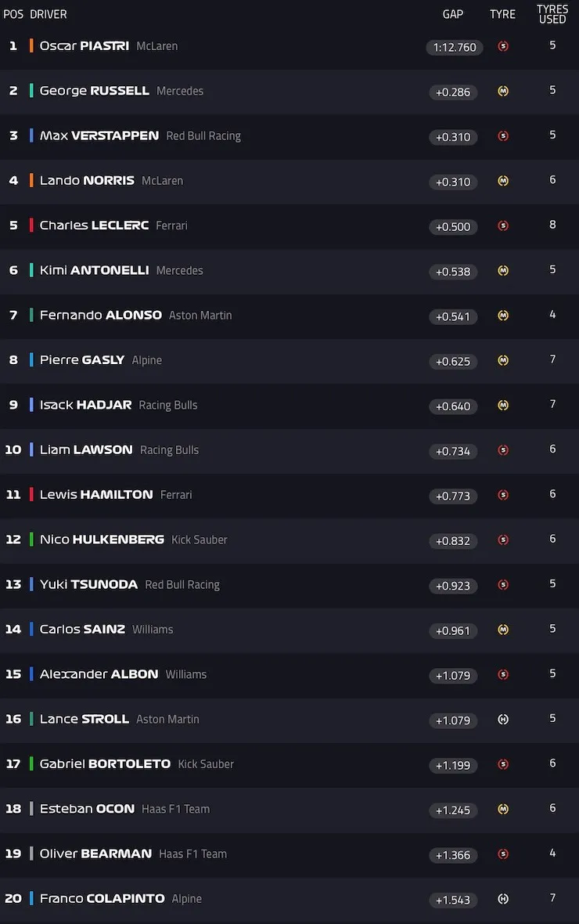
Task: Click the red Ferrari color bar beside Leclerc
Action: click(x=31, y=225)
